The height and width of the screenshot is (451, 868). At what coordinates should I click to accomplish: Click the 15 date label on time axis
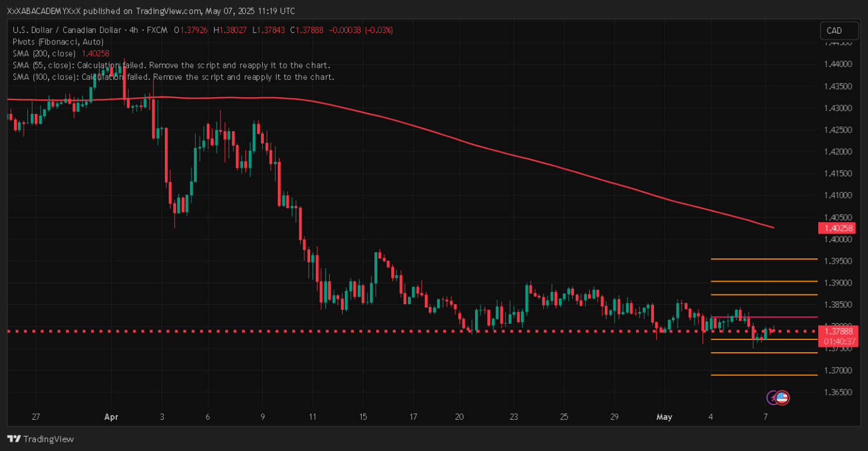(363, 416)
